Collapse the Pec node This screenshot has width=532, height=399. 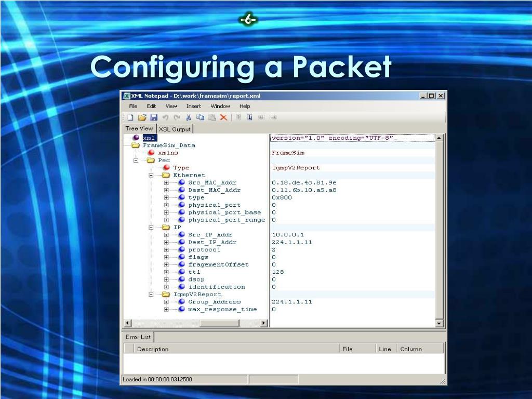pyautogui.click(x=136, y=160)
